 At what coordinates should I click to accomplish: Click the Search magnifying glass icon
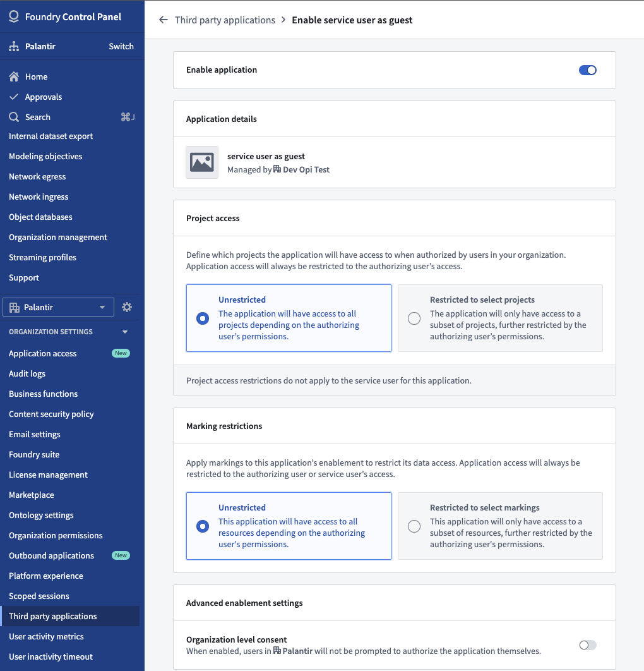(x=13, y=117)
